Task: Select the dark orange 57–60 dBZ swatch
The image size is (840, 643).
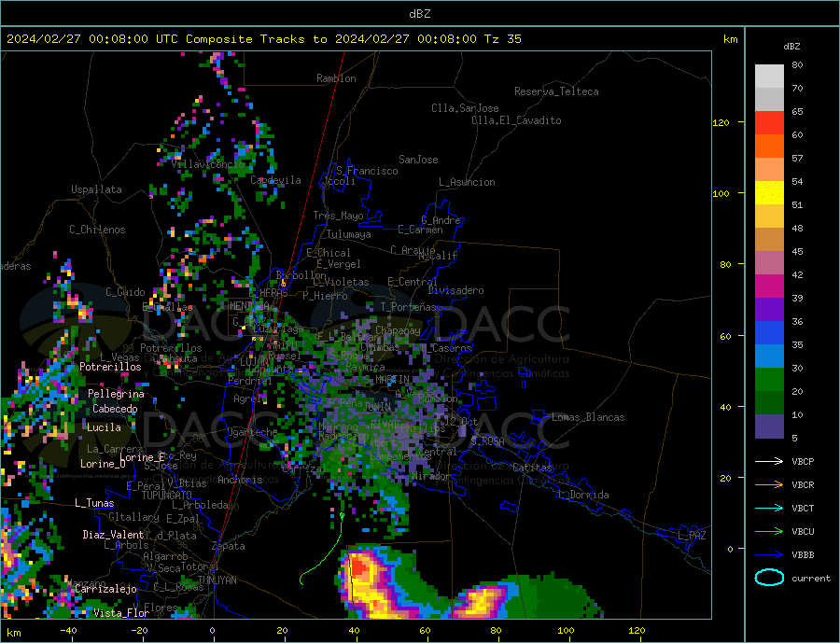Action: pos(769,147)
